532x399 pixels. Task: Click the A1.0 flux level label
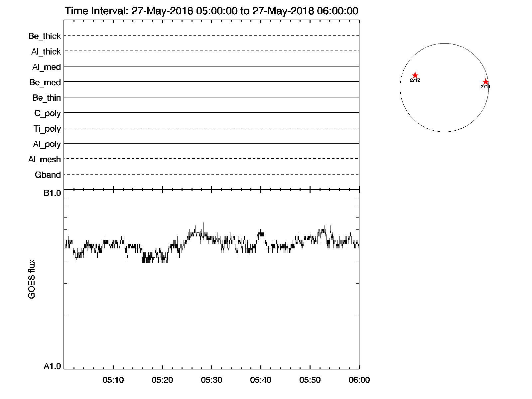[x=52, y=366]
